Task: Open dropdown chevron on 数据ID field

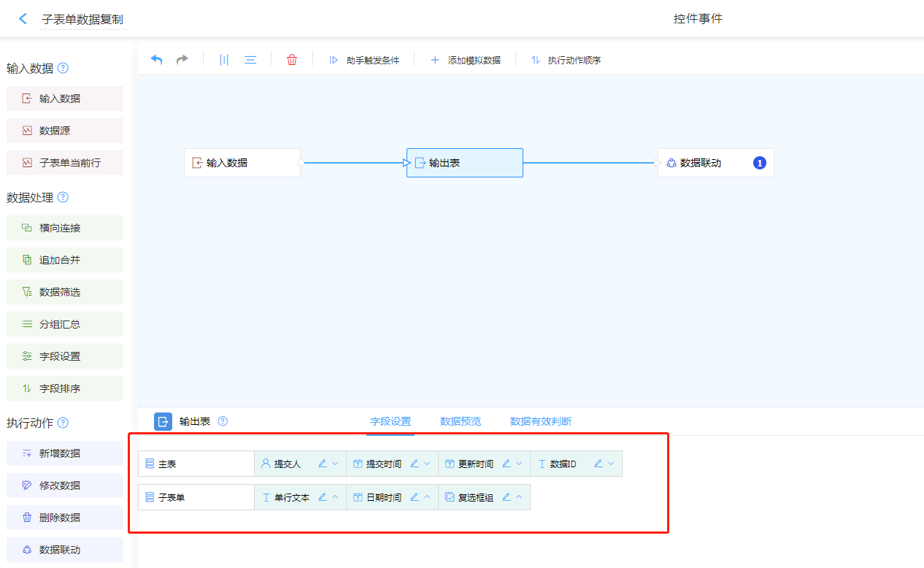Action: coord(611,464)
